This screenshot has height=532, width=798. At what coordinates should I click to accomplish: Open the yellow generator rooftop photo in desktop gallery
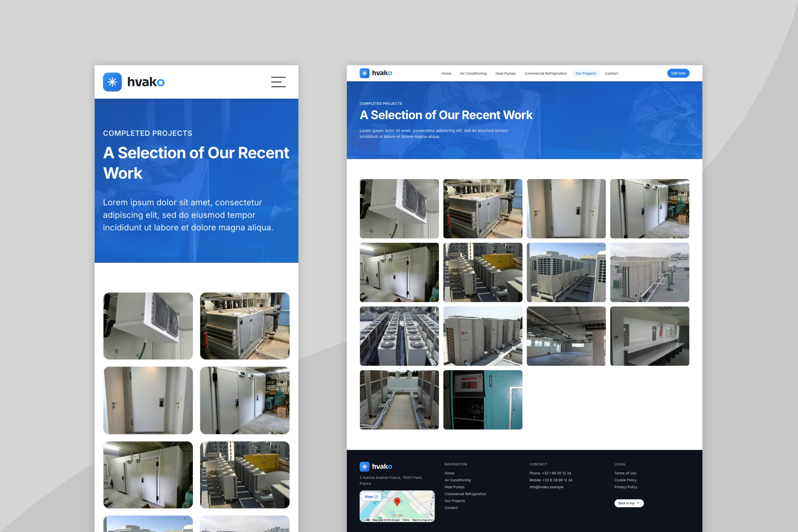(x=483, y=272)
